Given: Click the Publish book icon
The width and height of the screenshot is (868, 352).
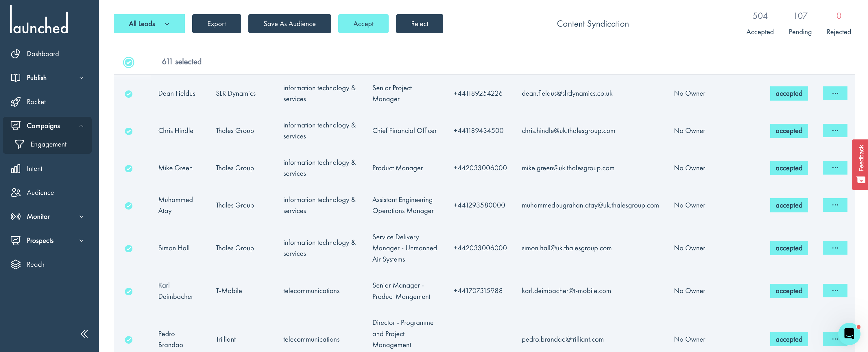Looking at the screenshot, I should point(16,78).
